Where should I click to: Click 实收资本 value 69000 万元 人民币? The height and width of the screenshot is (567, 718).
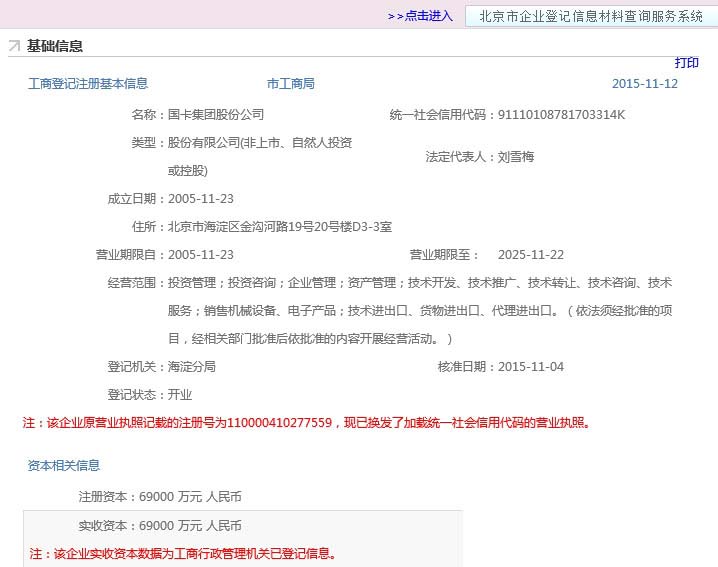(190, 525)
